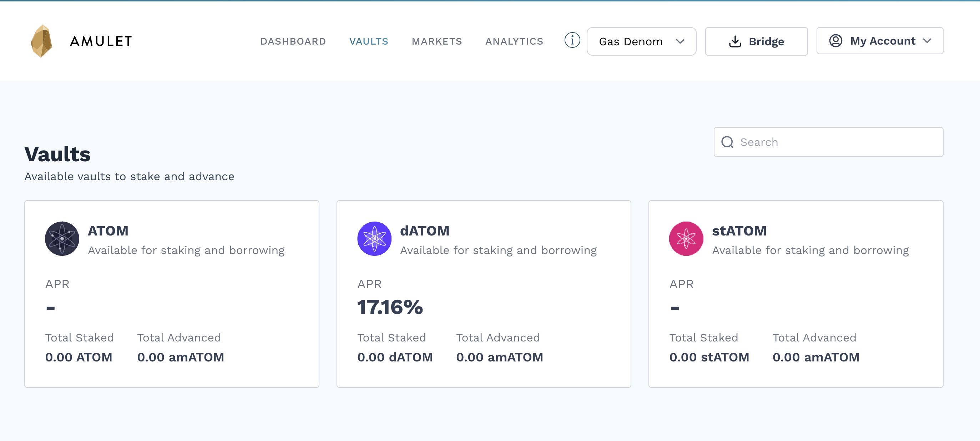Click the Amulet gold gem logo
Viewport: 980px width, 441px height.
point(41,41)
